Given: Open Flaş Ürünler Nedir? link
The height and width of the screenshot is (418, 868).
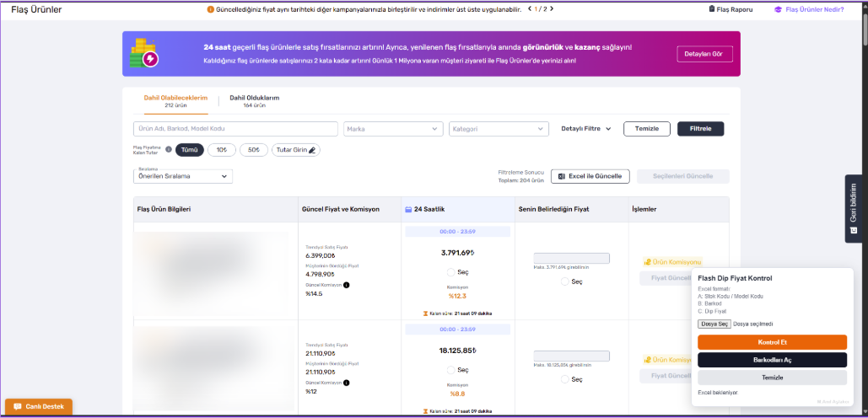Looking at the screenshot, I should pyautogui.click(x=809, y=9).
